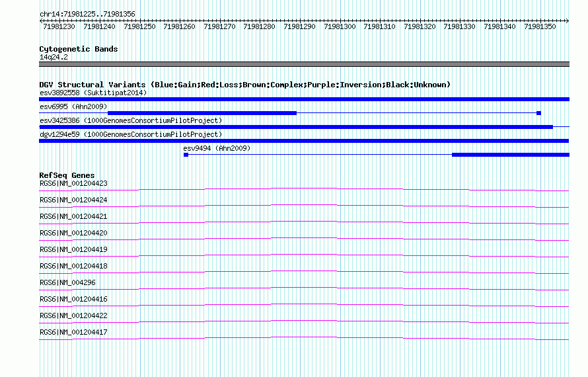Select the DGV Structural Variants track title
Viewport: 588px width, 377px height.
coord(245,85)
